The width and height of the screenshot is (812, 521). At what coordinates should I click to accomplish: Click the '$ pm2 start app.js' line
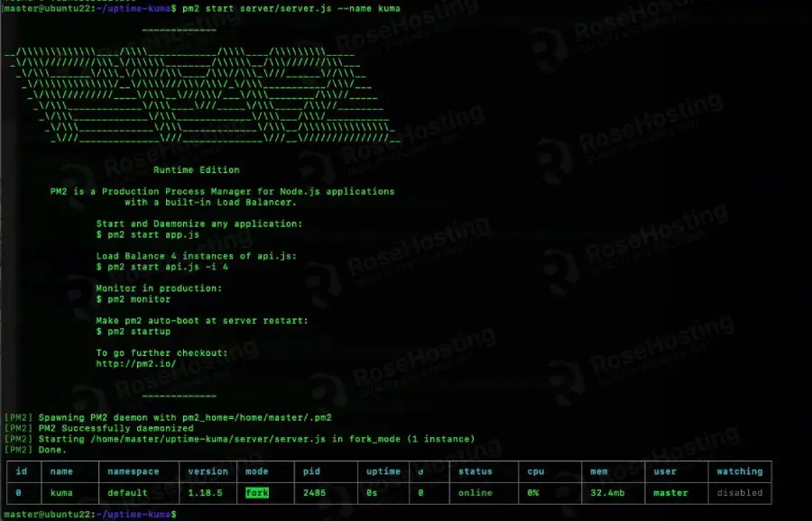[148, 234]
